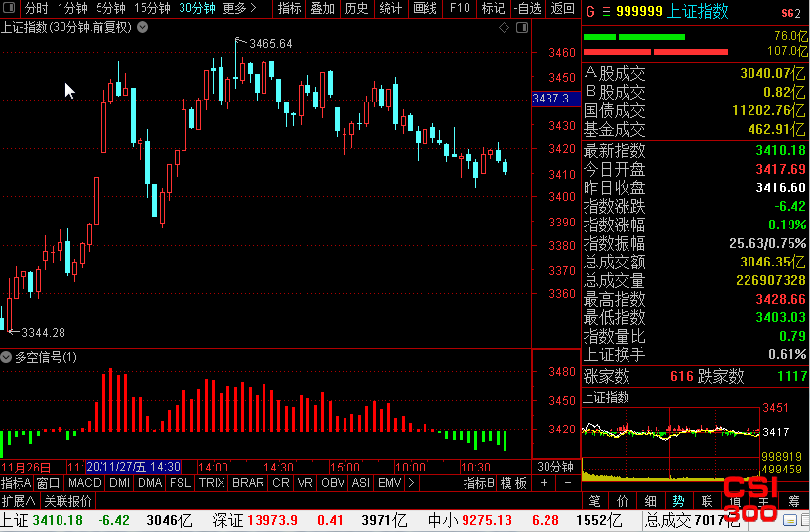
Task: Switch indicator to ASI
Action: (x=360, y=483)
